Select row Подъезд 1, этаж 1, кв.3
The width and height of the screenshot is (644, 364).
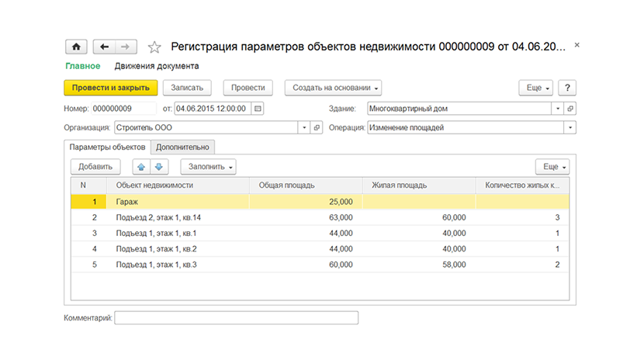click(x=320, y=265)
